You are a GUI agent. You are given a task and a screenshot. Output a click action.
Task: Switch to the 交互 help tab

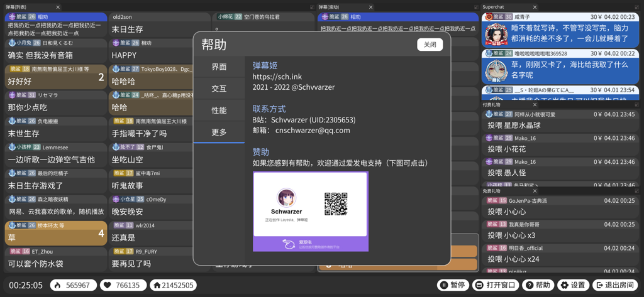coord(219,89)
